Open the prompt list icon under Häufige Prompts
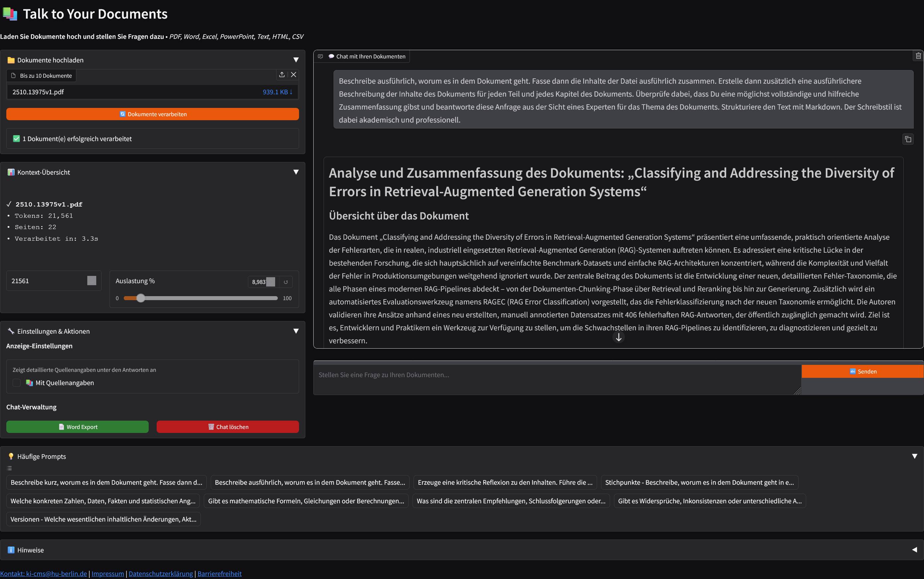 [9, 468]
